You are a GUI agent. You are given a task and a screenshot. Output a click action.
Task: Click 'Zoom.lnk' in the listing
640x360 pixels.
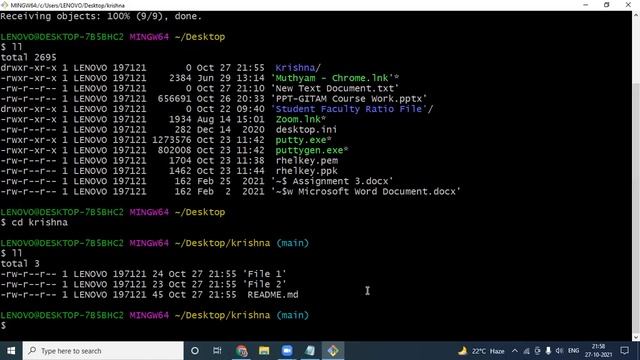(x=300, y=119)
